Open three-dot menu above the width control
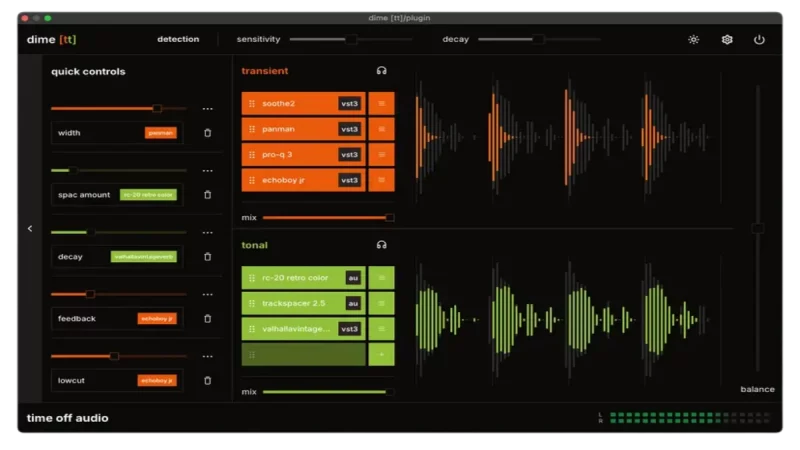This screenshot has height=450, width=800. [x=208, y=109]
